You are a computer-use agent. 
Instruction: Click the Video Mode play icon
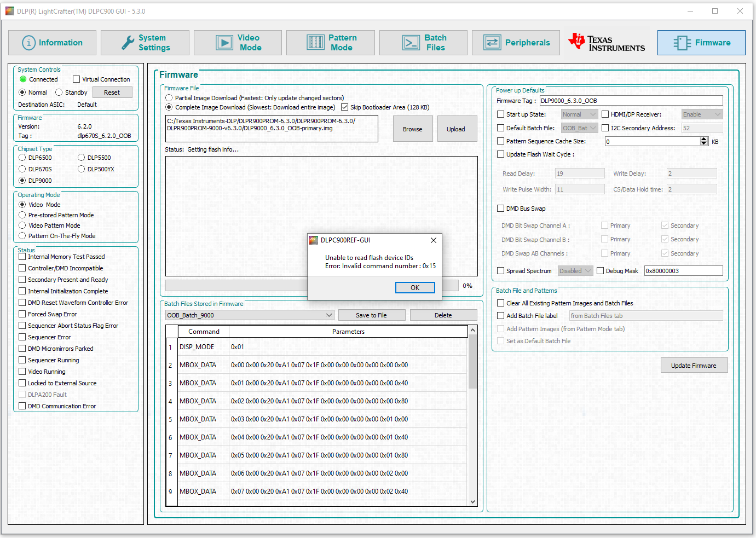224,43
